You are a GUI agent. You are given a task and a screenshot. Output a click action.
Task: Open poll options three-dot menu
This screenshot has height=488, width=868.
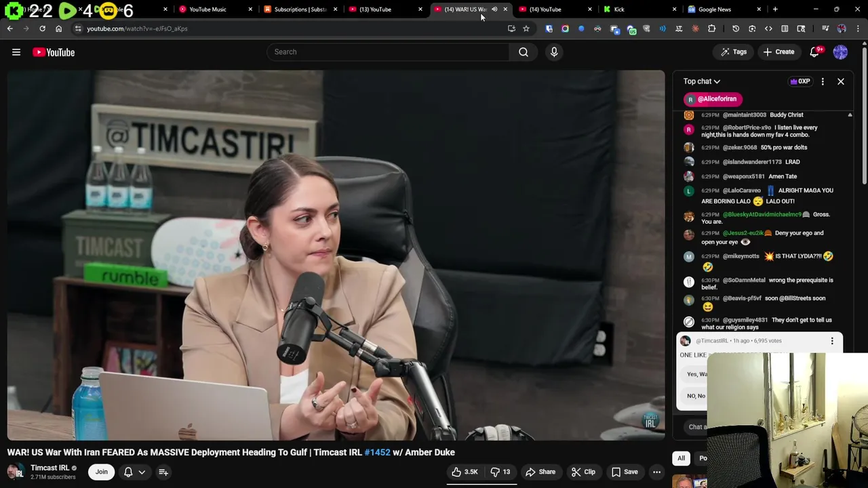pos(832,341)
